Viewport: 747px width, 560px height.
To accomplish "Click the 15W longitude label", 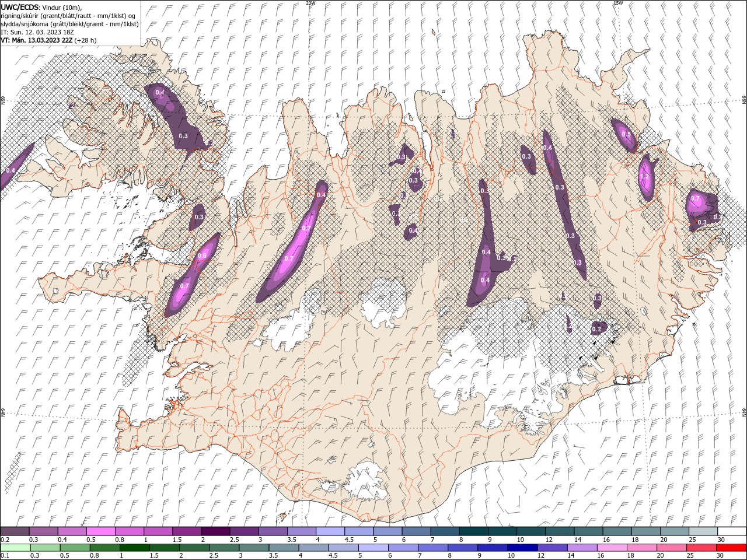I will tap(618, 3).
